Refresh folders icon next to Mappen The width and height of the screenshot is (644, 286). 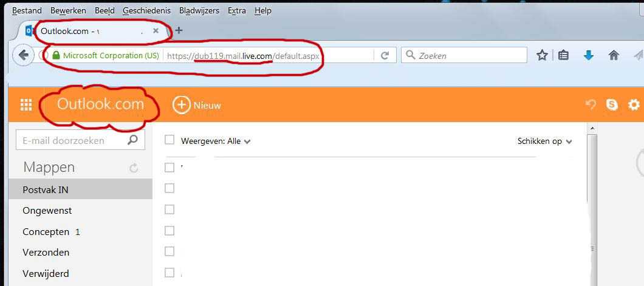(134, 168)
